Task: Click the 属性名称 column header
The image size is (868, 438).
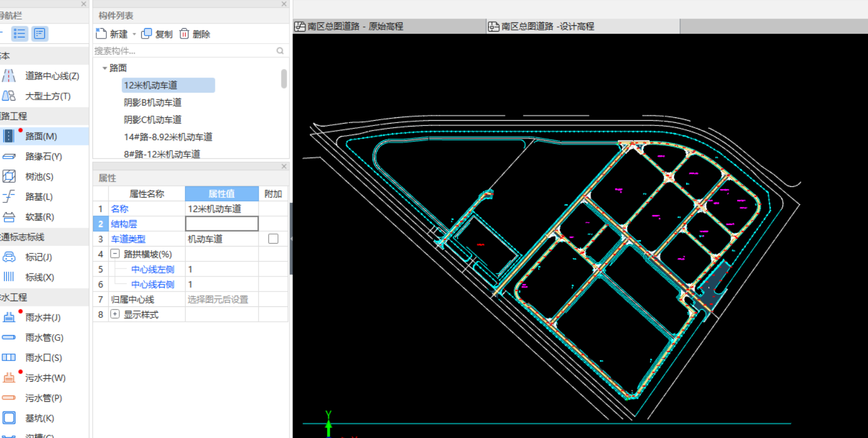Action: coord(147,194)
